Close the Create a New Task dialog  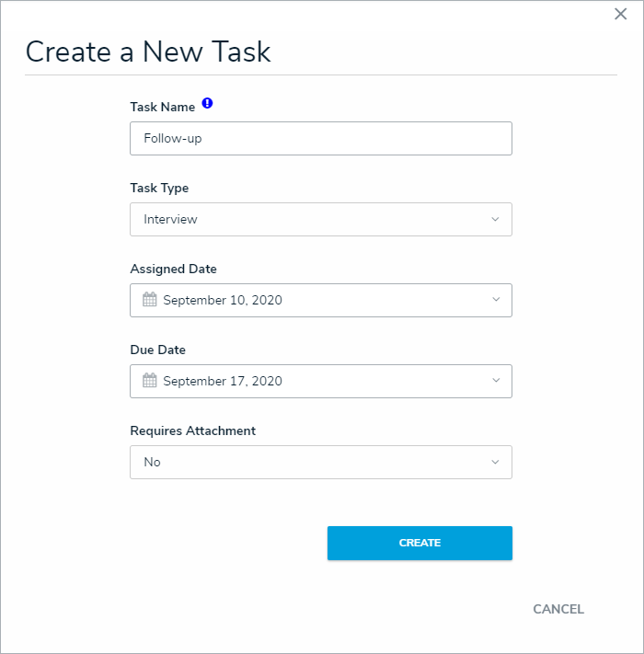621,14
